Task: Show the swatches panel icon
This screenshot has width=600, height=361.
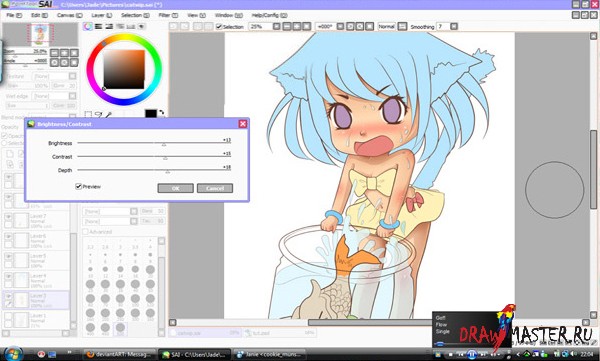Action: point(131,26)
